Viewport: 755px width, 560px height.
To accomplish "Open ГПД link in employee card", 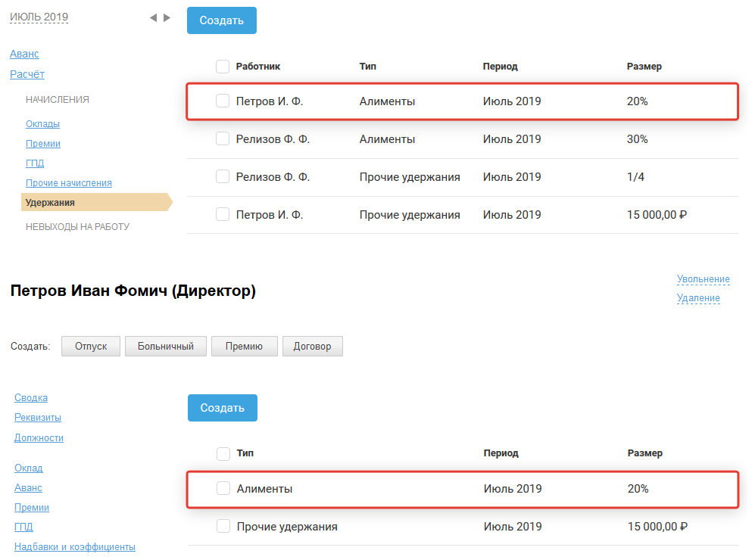I will [23, 527].
